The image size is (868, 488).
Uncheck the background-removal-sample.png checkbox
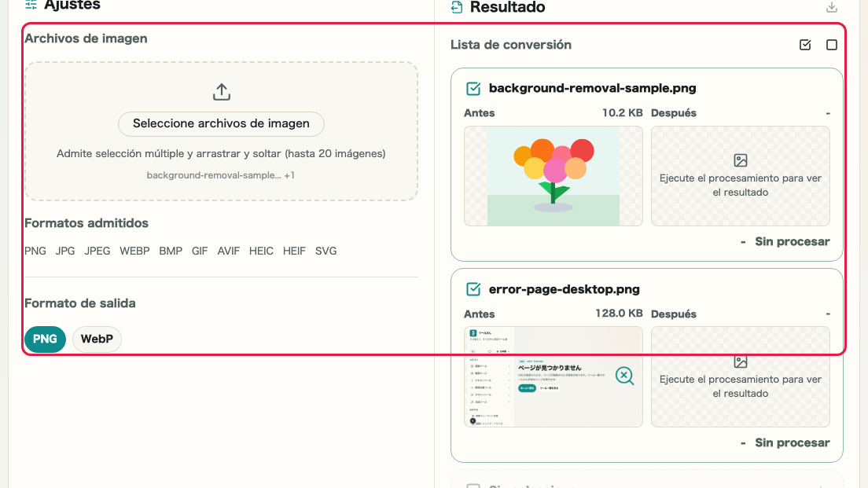(x=473, y=89)
